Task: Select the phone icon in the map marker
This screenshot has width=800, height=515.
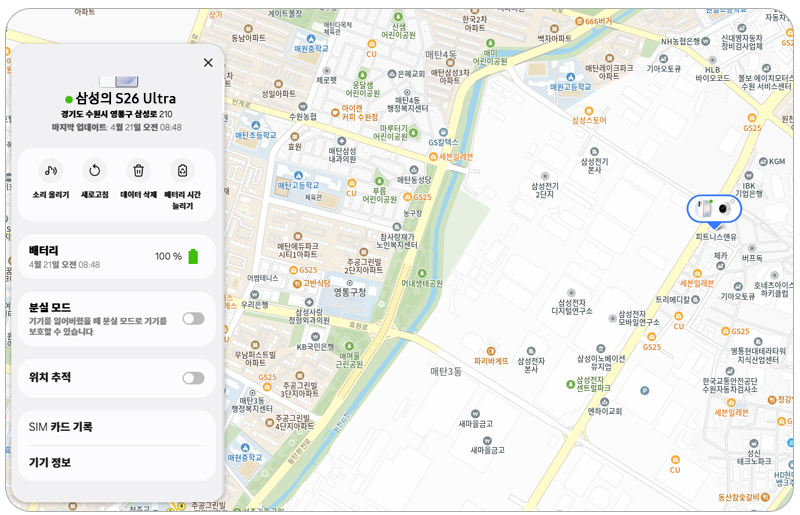Action: point(705,208)
